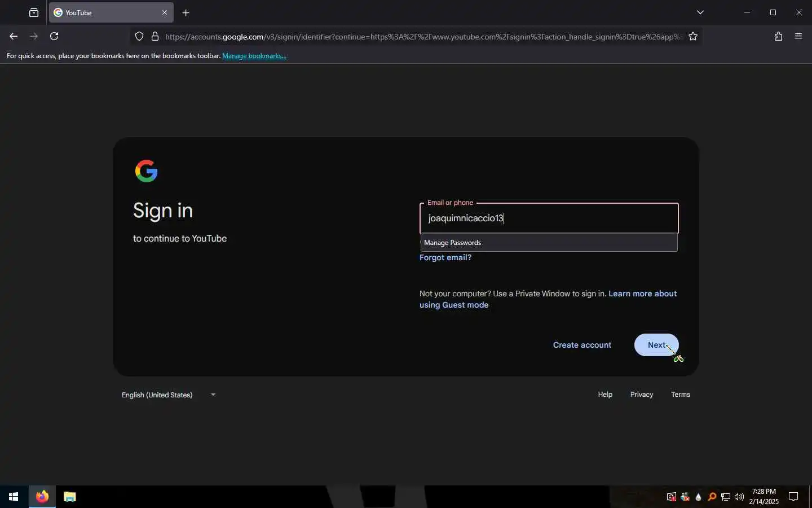Click the Google G logo
This screenshot has width=812, height=508.
click(147, 171)
